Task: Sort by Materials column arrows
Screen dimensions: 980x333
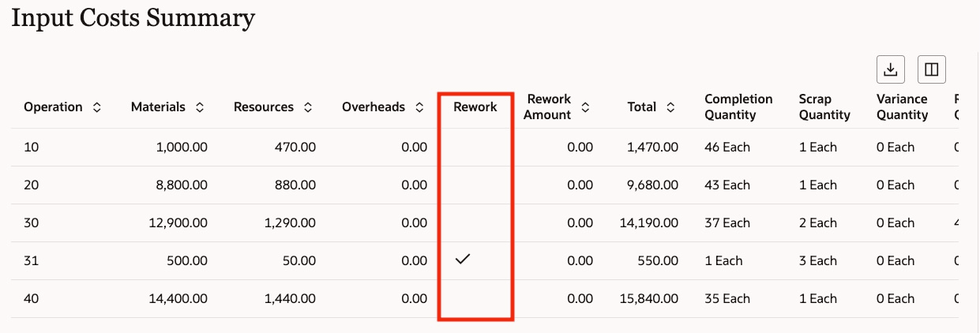Action: pyautogui.click(x=200, y=107)
